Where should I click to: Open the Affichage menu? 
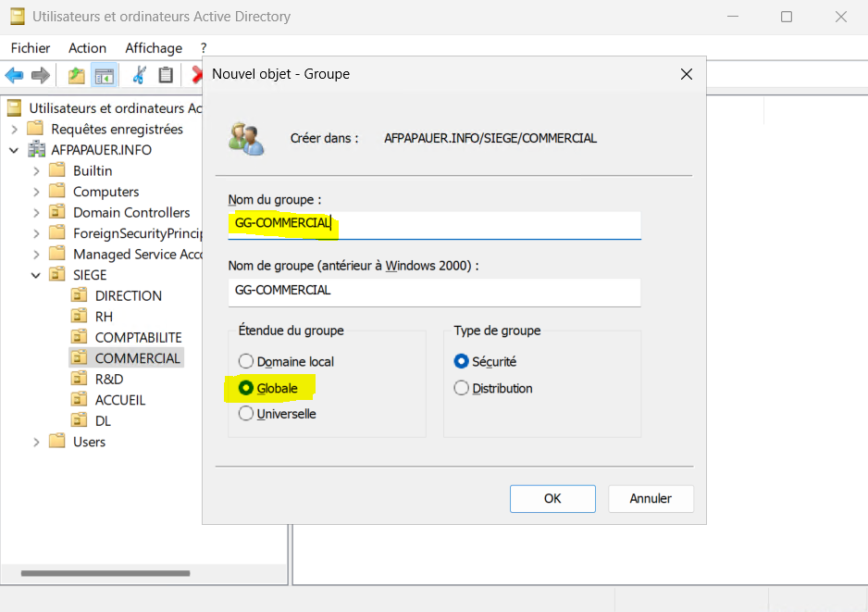click(x=154, y=48)
